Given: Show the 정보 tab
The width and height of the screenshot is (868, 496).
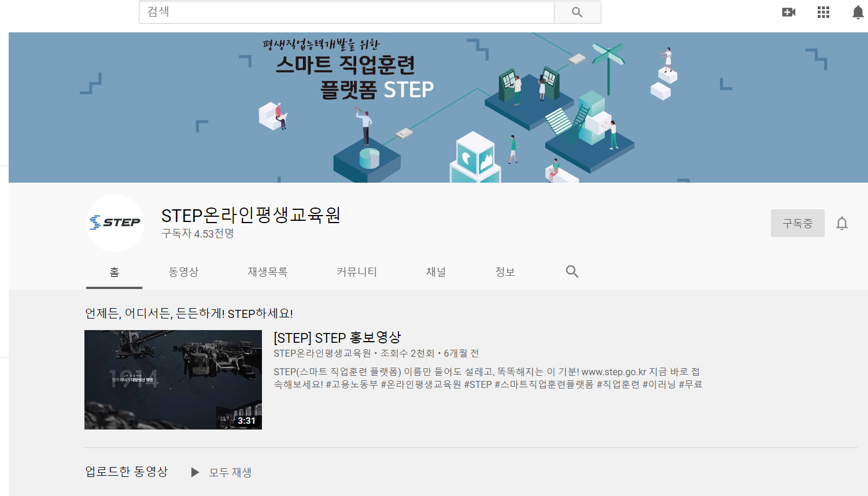Looking at the screenshot, I should [505, 272].
